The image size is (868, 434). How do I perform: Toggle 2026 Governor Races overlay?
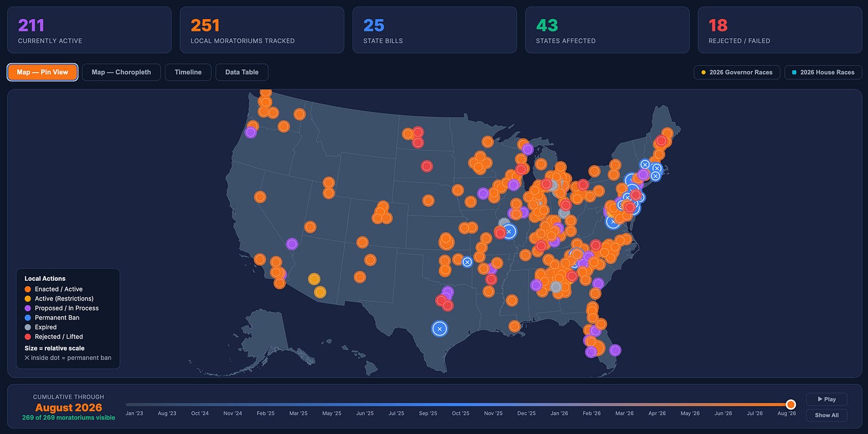pyautogui.click(x=737, y=72)
